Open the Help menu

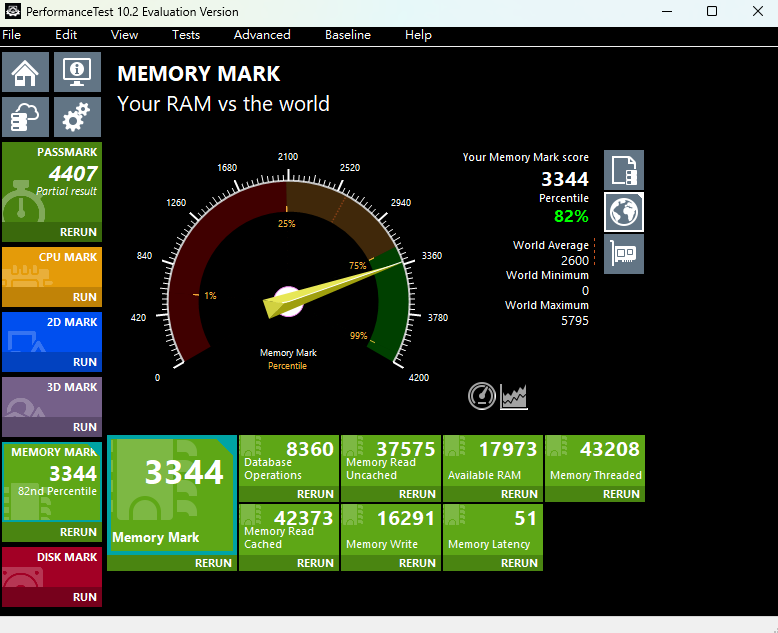(x=418, y=35)
